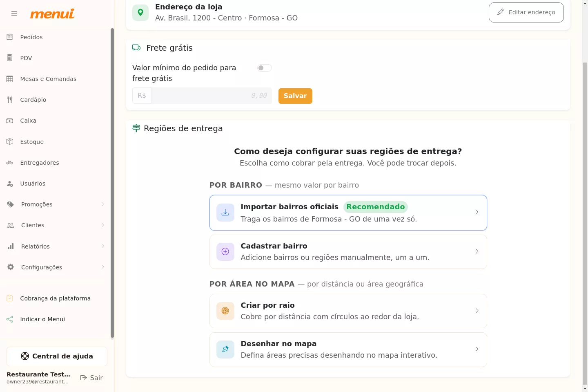Click the PDV calculator icon

(x=10, y=58)
